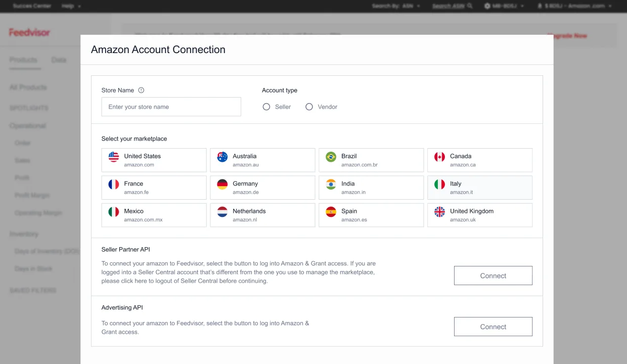This screenshot has width=627, height=364.
Task: Click the Brazil flag icon
Action: point(331,157)
